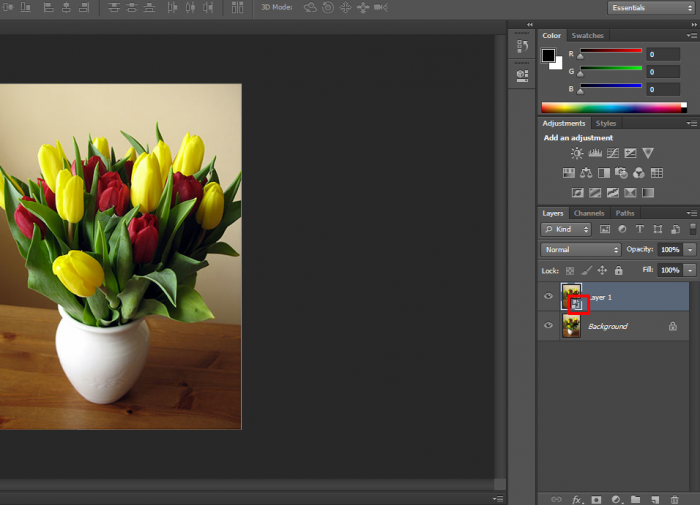
Task: Add a Levels adjustment
Action: coord(595,153)
